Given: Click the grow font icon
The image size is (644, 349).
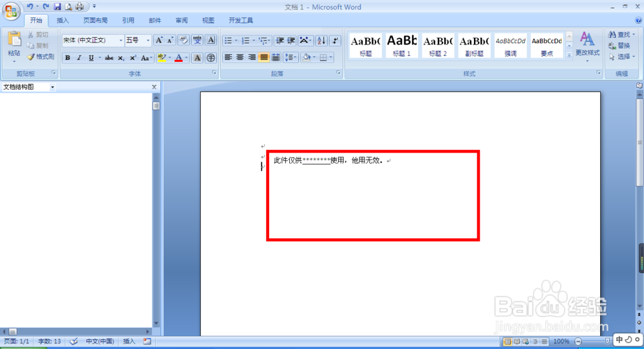Looking at the screenshot, I should coord(158,40).
